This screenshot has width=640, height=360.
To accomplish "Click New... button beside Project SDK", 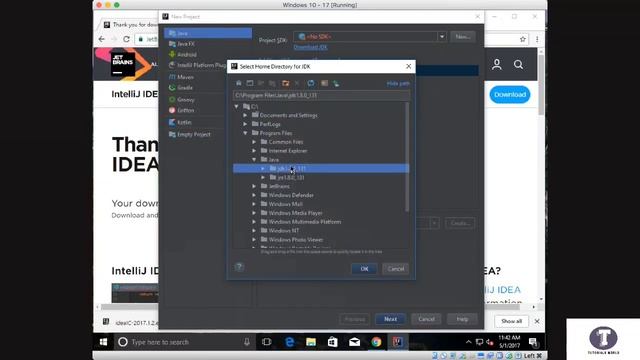I will tap(463, 37).
